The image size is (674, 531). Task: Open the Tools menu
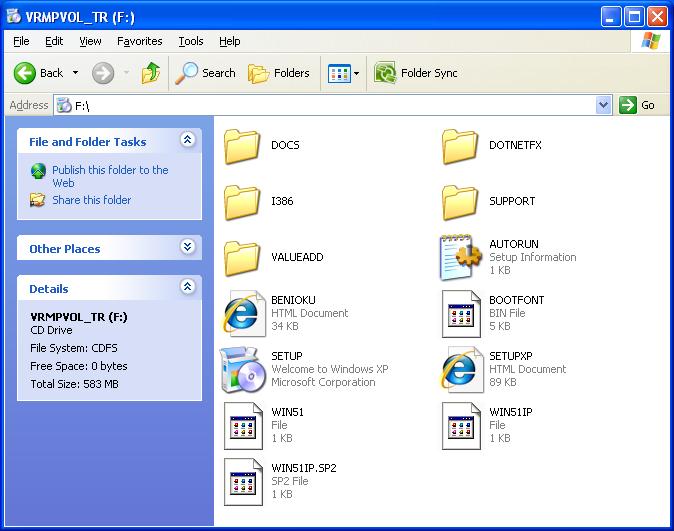pyautogui.click(x=190, y=41)
